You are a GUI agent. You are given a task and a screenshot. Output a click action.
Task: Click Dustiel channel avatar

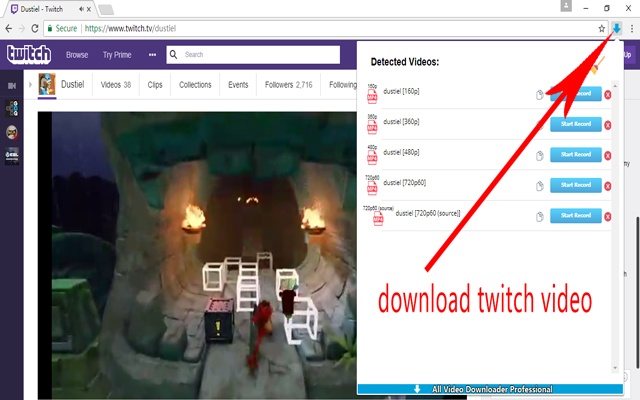click(x=47, y=84)
